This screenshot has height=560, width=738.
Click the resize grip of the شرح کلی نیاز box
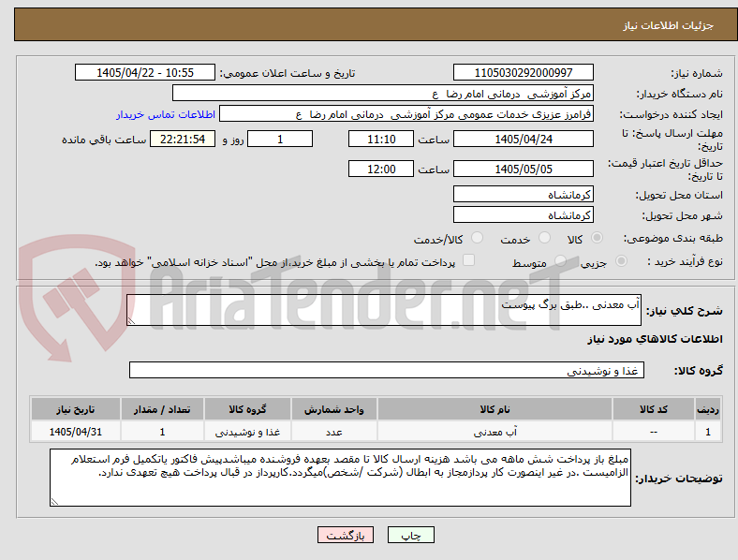131,320
